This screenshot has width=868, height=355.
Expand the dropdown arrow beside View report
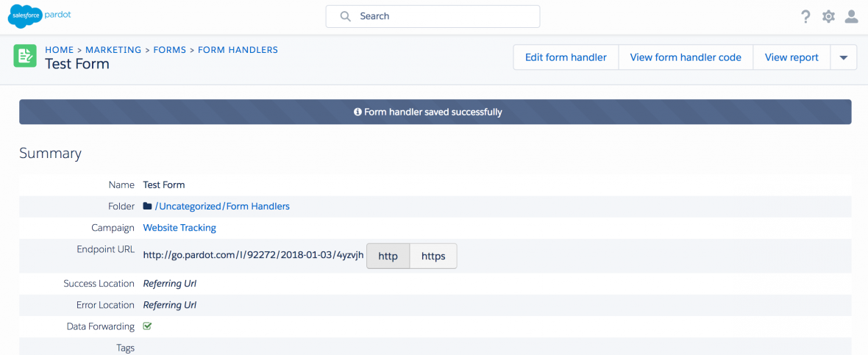[x=843, y=57]
